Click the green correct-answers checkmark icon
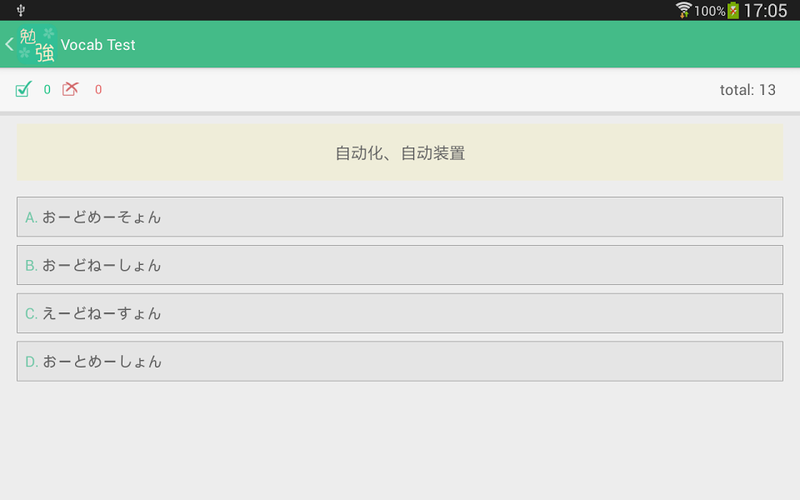Screen dimensions: 800x500 (x=23, y=89)
